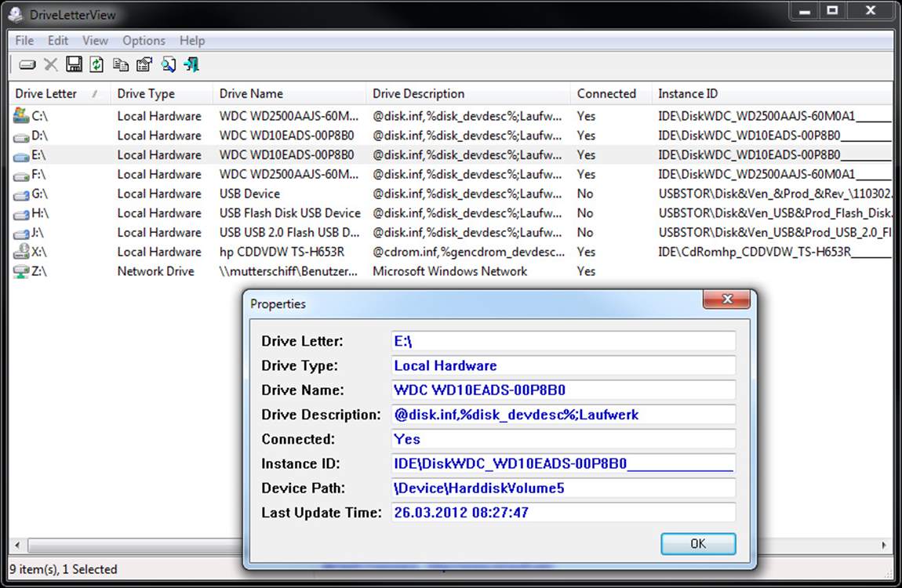The image size is (902, 588).
Task: Sort by the Drive Type column header
Action: click(x=161, y=94)
